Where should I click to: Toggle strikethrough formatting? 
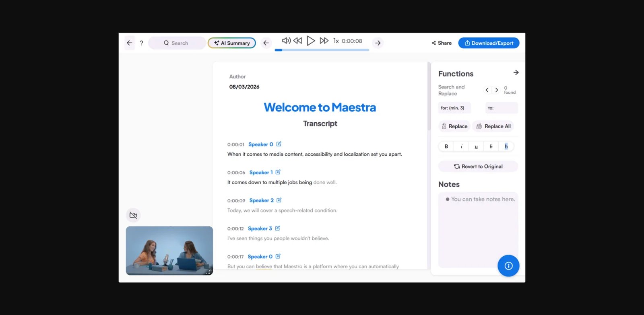point(491,146)
